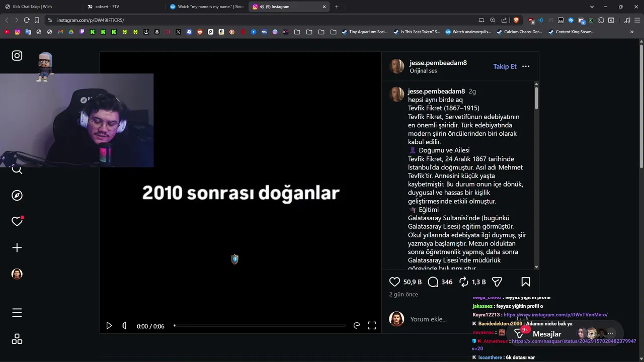Open the YouTube bookmark
Image resolution: width=644 pixels, height=362 pixels.
(x=7, y=32)
